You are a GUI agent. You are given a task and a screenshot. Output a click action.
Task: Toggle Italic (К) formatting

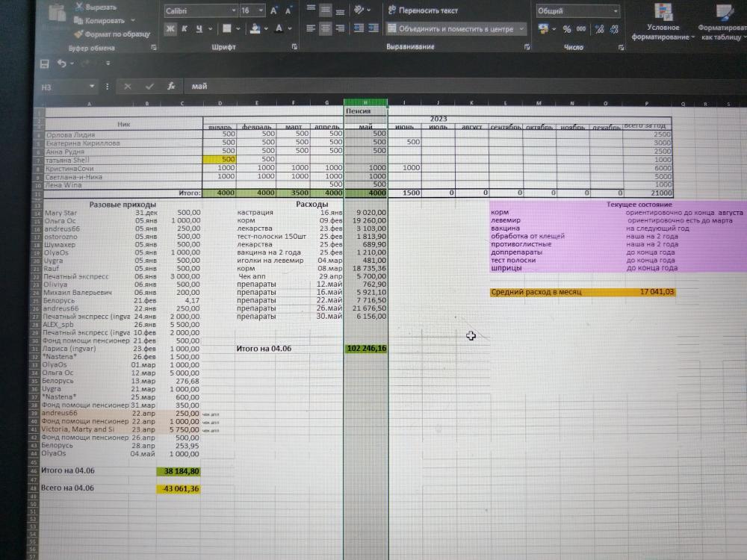point(185,28)
